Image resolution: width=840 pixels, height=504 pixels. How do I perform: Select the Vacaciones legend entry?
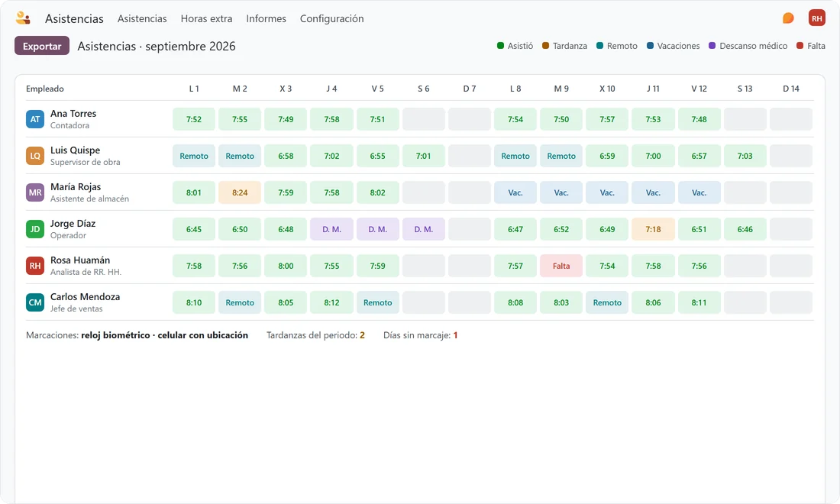(x=673, y=46)
